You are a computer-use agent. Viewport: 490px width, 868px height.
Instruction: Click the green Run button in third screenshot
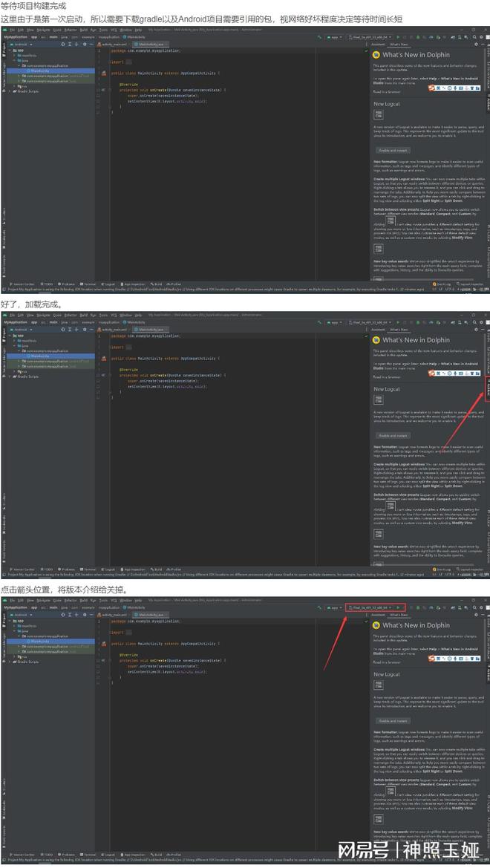coord(398,607)
